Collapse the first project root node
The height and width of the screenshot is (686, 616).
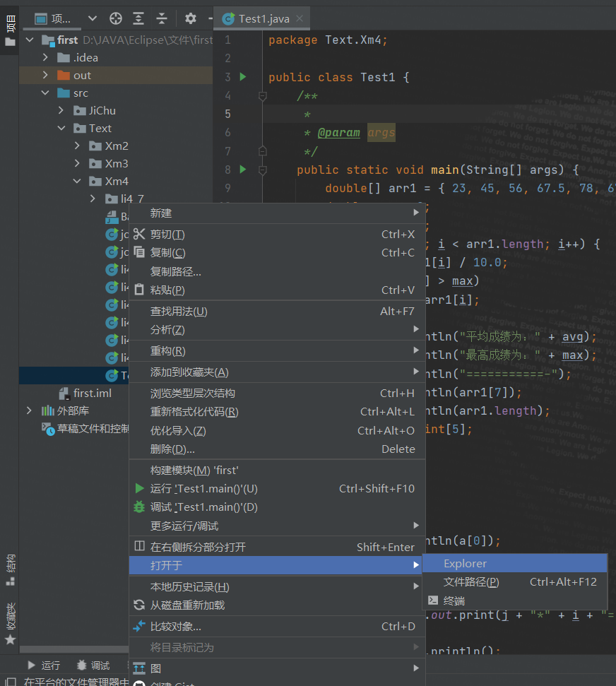coord(30,40)
